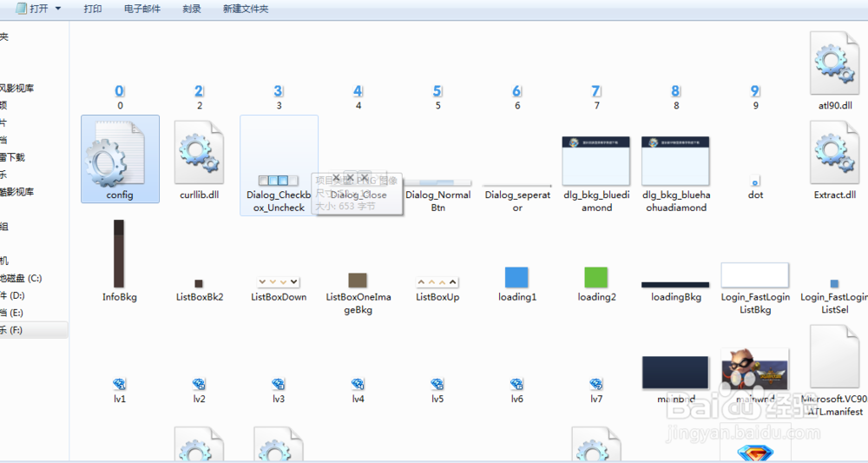This screenshot has width=868, height=463.
Task: Open the 酷影视库 sidebar item
Action: click(17, 192)
